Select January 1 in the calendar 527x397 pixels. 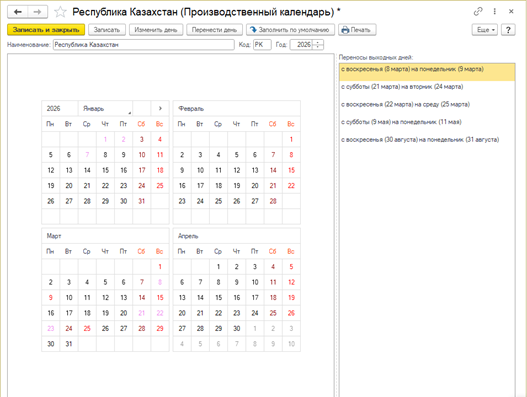pyautogui.click(x=106, y=140)
